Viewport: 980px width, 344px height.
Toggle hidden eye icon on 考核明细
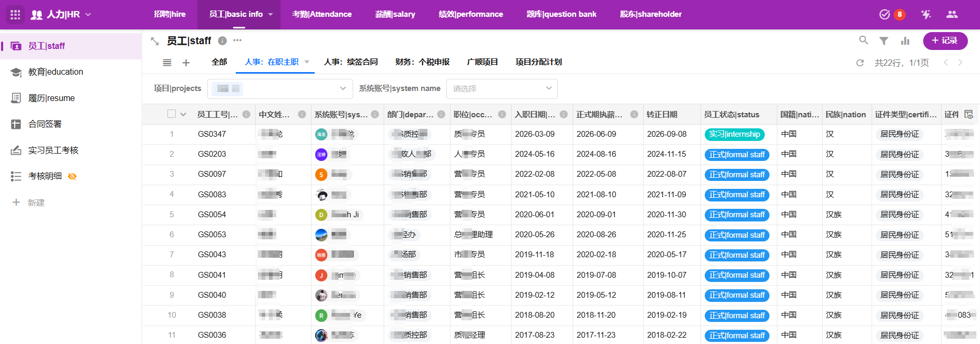point(73,176)
